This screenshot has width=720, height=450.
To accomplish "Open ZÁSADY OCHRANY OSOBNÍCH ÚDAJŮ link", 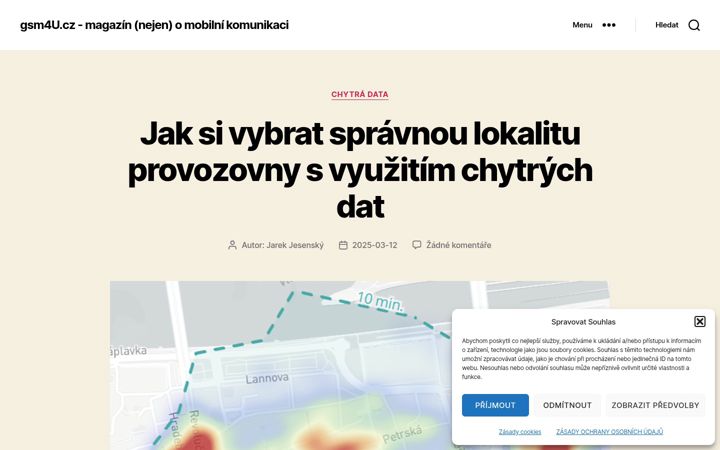I will [x=609, y=432].
